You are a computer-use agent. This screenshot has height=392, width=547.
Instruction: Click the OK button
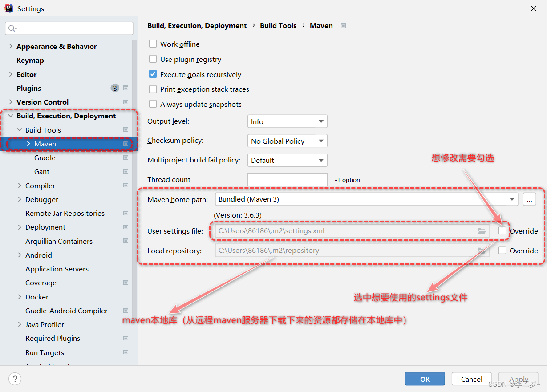425,379
